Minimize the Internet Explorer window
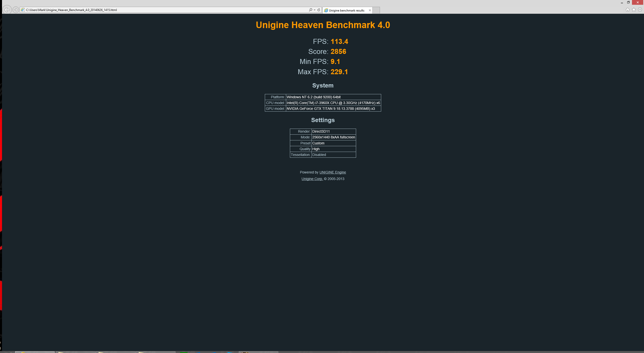 click(622, 3)
